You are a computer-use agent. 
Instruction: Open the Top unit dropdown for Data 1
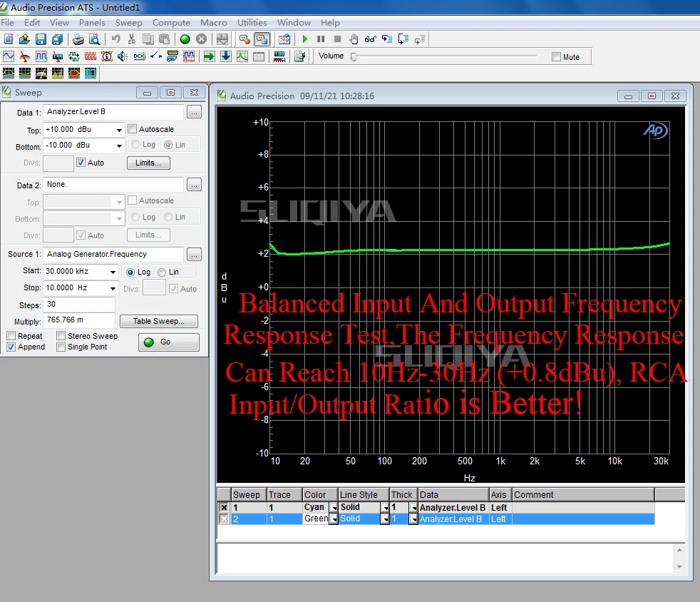pyautogui.click(x=119, y=130)
